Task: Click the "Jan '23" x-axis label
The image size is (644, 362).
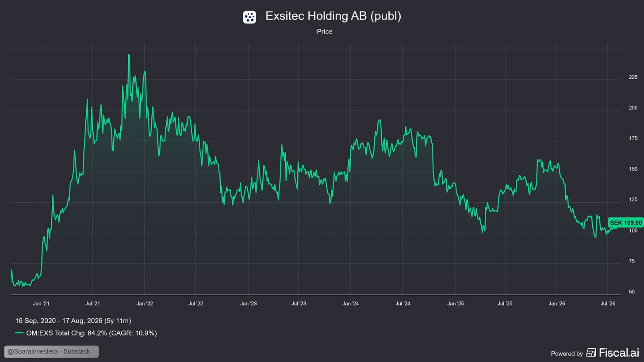Action: click(x=248, y=303)
